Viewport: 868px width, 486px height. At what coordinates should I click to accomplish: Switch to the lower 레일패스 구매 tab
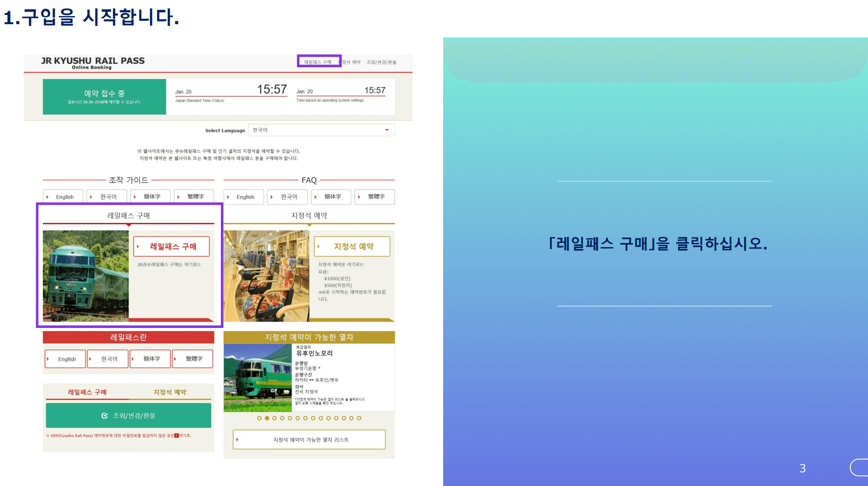pyautogui.click(x=87, y=392)
